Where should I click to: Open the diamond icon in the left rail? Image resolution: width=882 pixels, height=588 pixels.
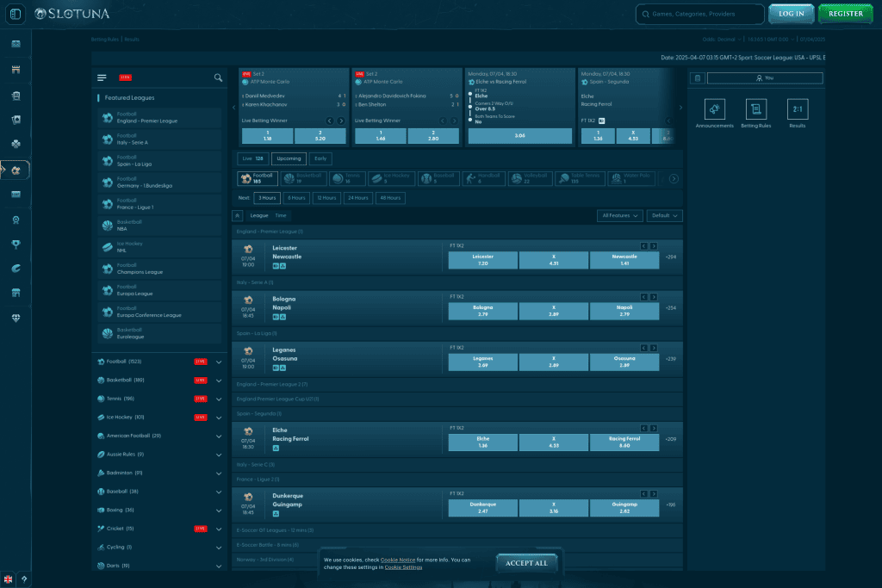pos(16,318)
